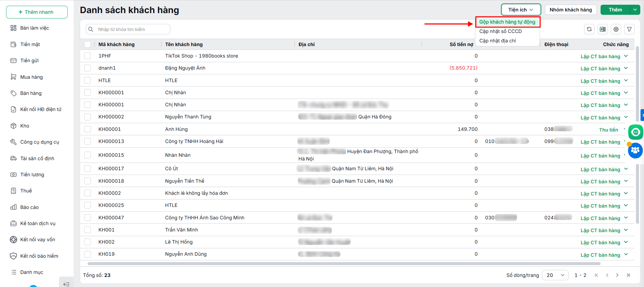Open Kế toán dịch vụ icon
Image resolution: width=644 pixels, height=287 pixels.
tap(13, 223)
